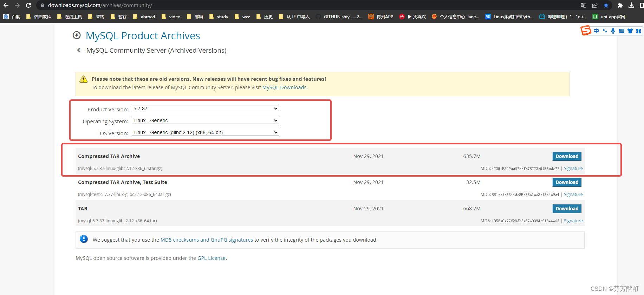Open the 哔哩哔哩 bookmark

pyautogui.click(x=563, y=17)
